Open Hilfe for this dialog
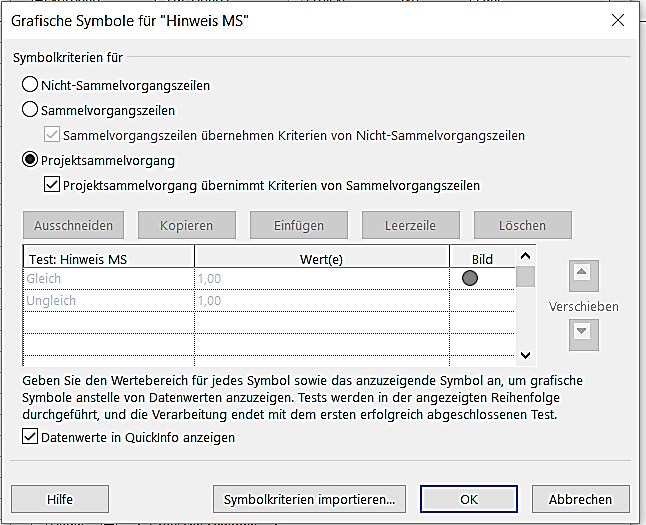Screen dimensions: 646x525 point(59,498)
